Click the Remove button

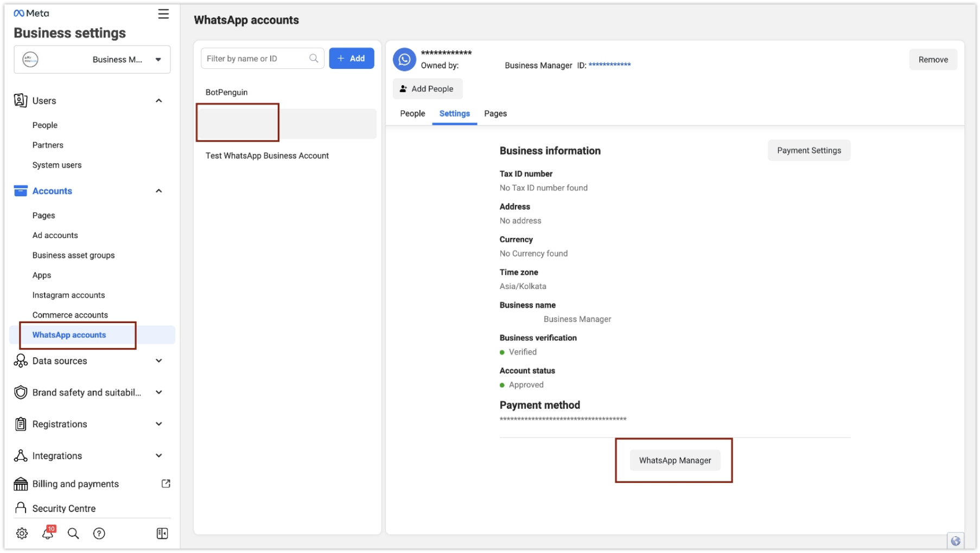pos(933,60)
